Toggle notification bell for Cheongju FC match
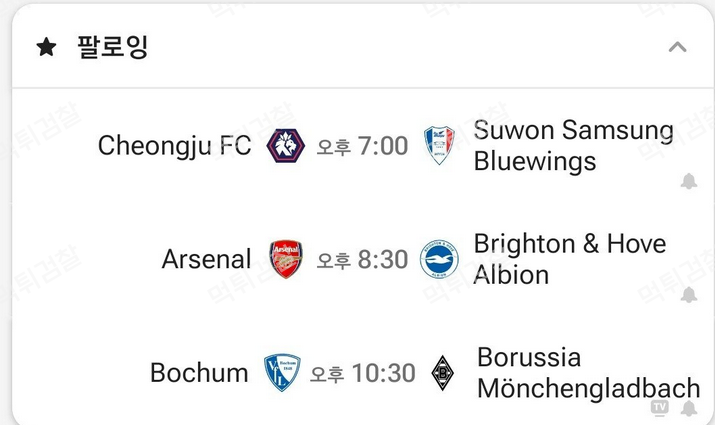This screenshot has width=715, height=425. coord(689,181)
